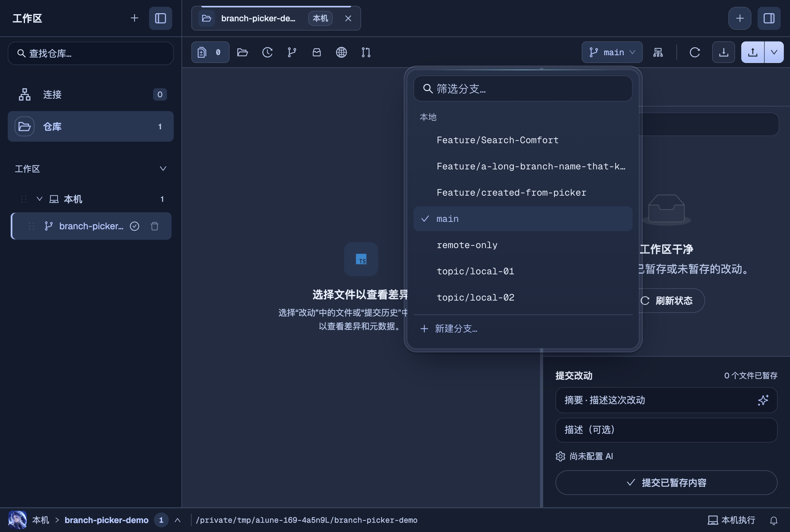Click the plus icon beside 工作区 header

pos(134,18)
